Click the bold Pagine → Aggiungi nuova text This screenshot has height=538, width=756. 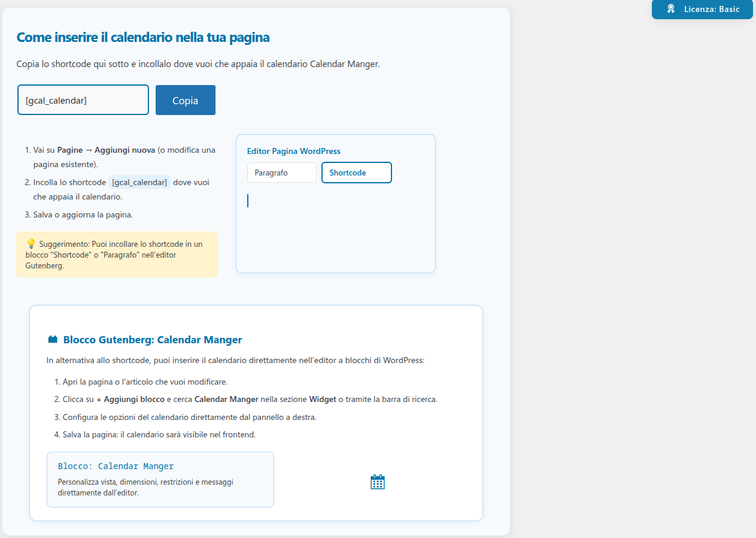tap(106, 150)
